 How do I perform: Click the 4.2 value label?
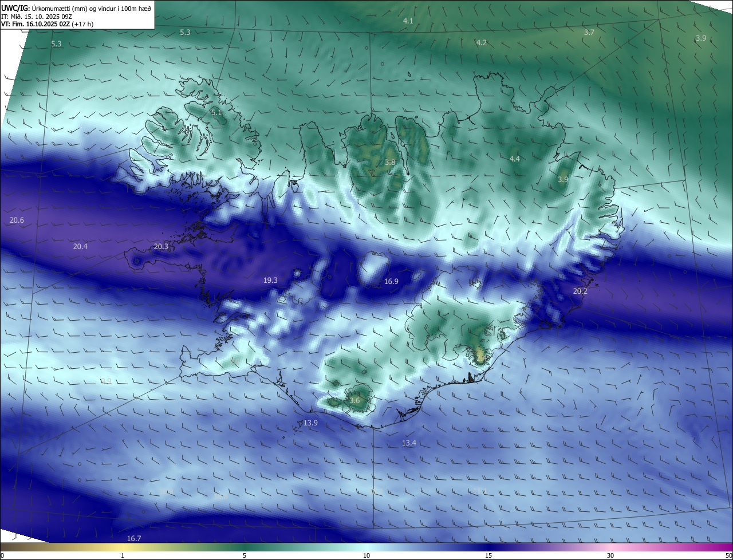482,42
